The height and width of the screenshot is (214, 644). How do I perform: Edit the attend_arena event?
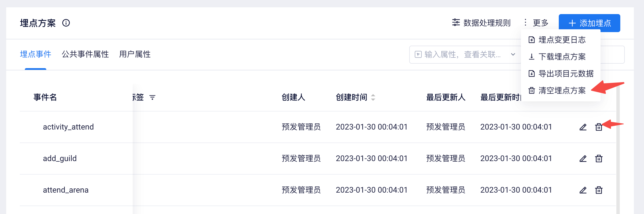[583, 190]
